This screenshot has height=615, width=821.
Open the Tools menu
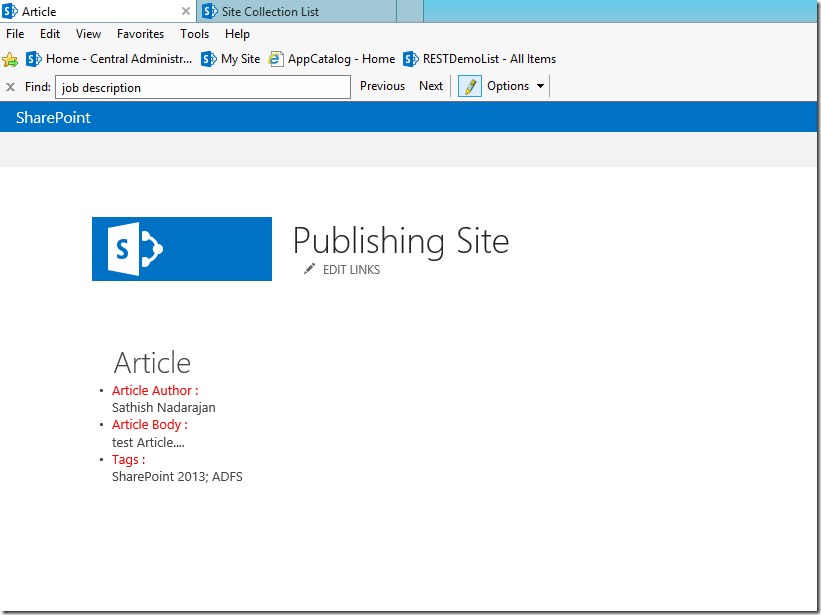click(x=194, y=34)
